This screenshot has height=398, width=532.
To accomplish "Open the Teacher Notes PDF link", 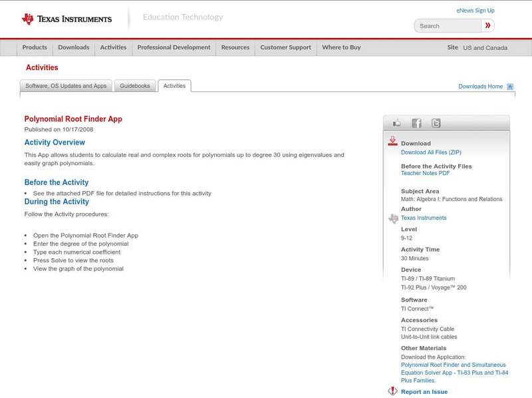I will pyautogui.click(x=425, y=173).
